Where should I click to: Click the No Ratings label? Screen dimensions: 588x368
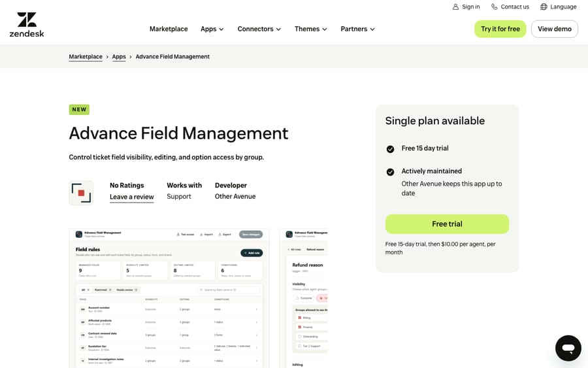[x=127, y=186]
